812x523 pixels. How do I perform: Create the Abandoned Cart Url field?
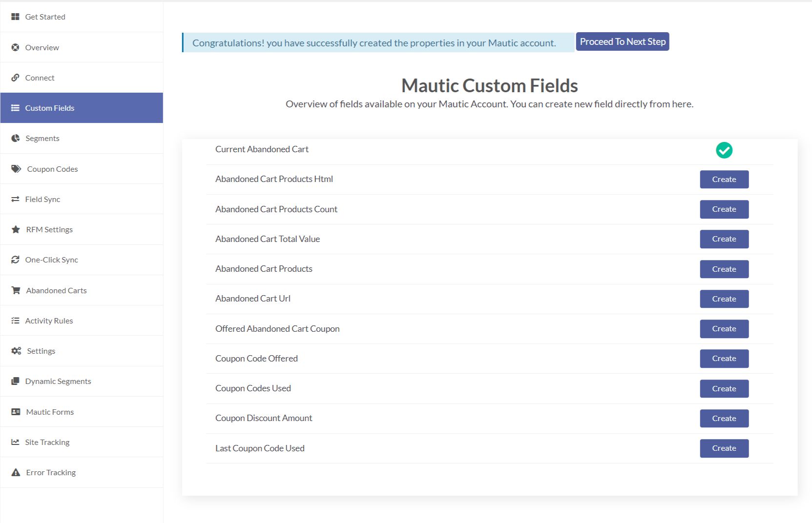point(724,299)
